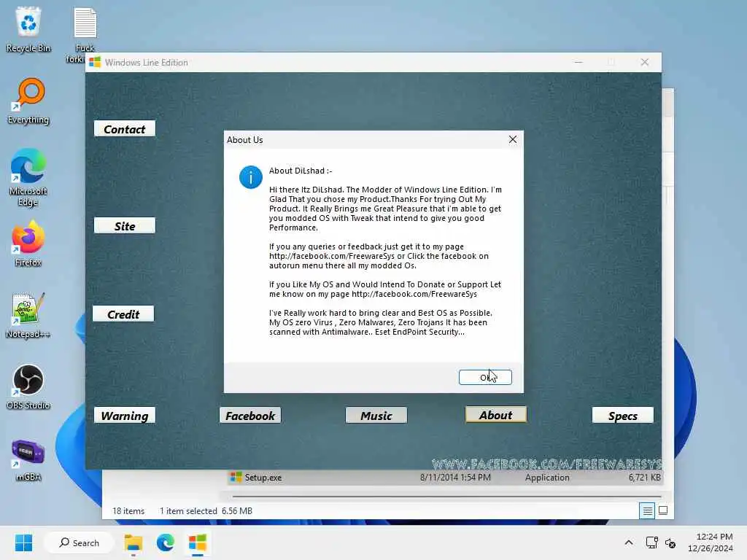Close the About Us dialog
This screenshot has height=560, width=747.
click(513, 139)
